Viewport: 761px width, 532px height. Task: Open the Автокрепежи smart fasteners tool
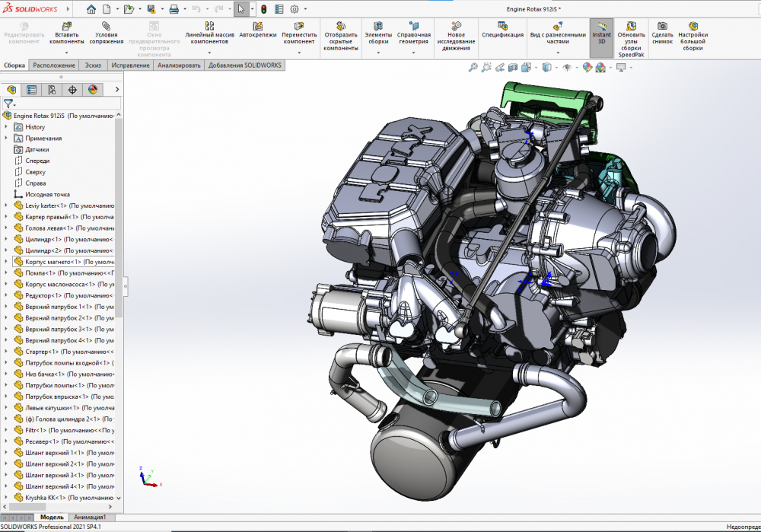tap(257, 26)
